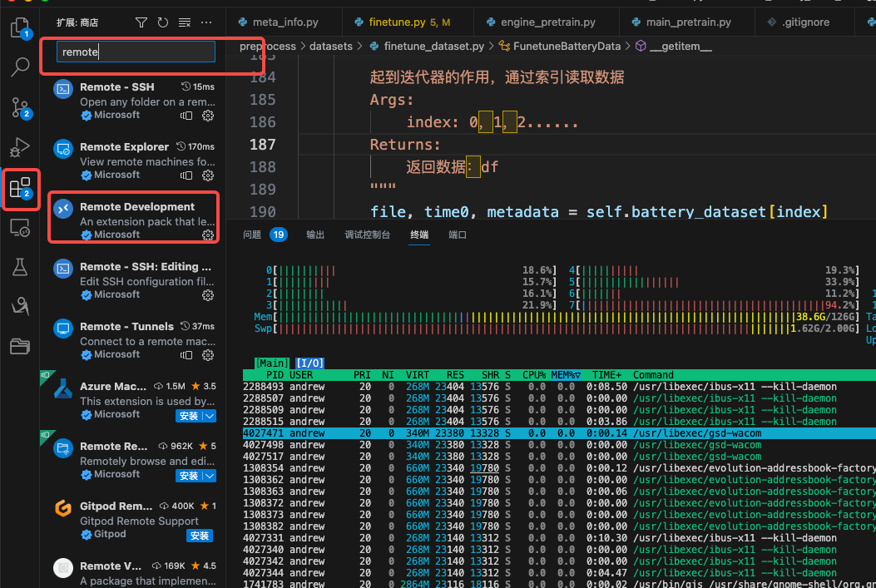The image size is (876, 588).
Task: Open the Search view in activity bar
Action: coord(20,67)
